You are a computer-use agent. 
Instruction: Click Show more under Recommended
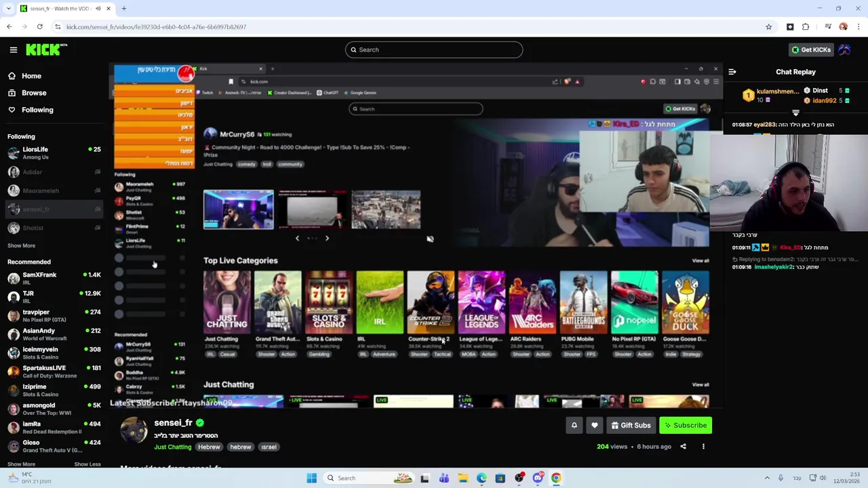click(21, 464)
